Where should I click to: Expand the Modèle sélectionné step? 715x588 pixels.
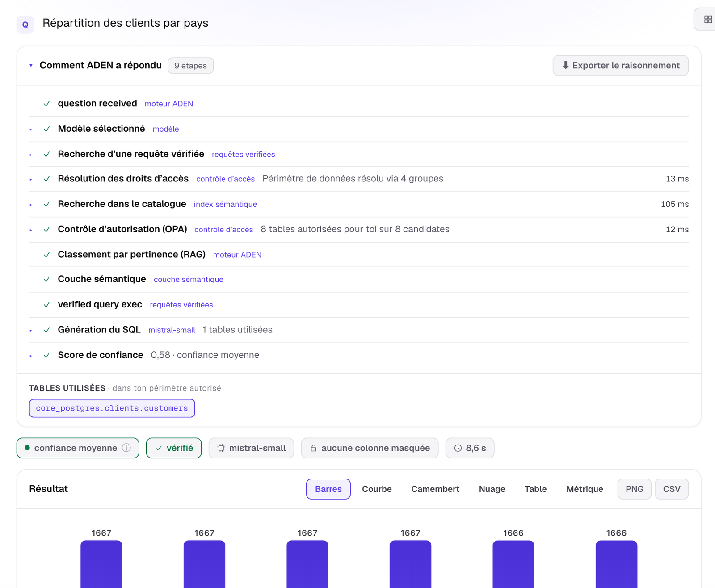31,130
